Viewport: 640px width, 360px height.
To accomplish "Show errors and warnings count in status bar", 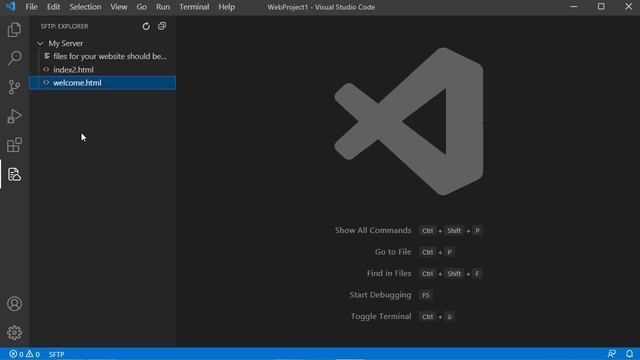I will point(24,354).
